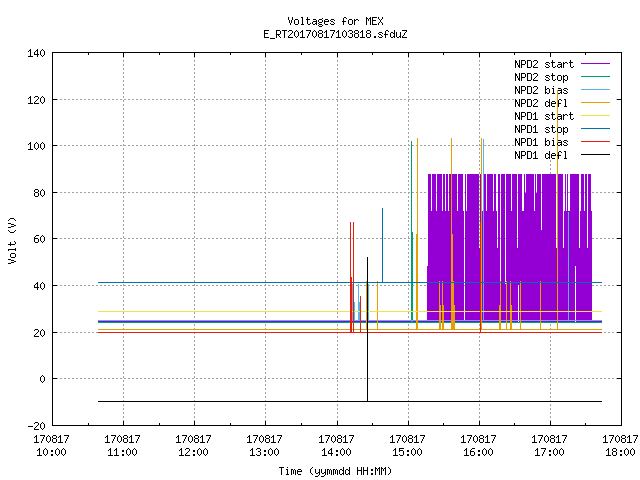This screenshot has width=640, height=480.
Task: Click the 120 y-axis tick value
Action: 36,100
